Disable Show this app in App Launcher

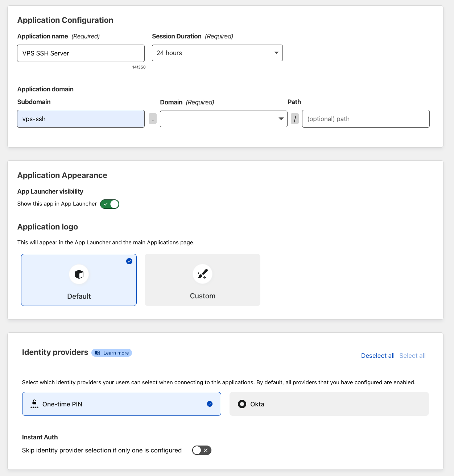pos(110,204)
